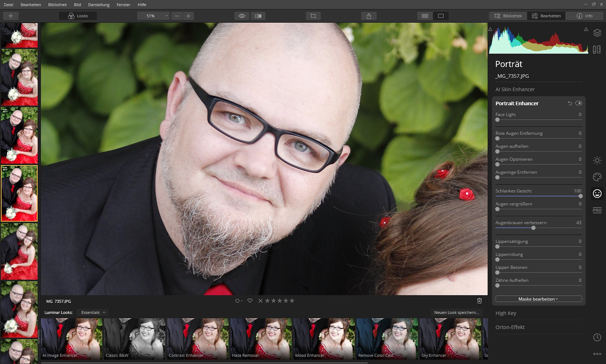Apply the Haze Removal look
The image size is (606, 364).
pos(261,339)
